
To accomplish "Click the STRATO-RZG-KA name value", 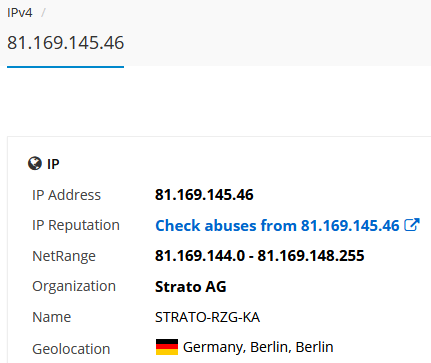I will pyautogui.click(x=207, y=317).
